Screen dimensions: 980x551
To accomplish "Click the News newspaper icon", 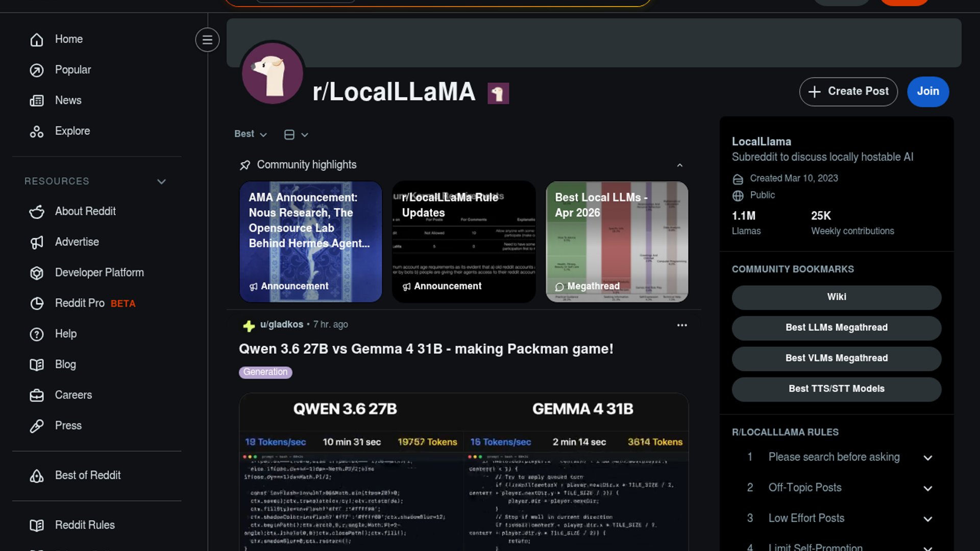I will [x=37, y=101].
